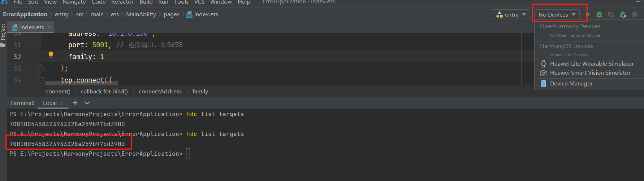Screen dimensions: 644x181
Task: Close the index.ets editor tab
Action: pos(49,27)
